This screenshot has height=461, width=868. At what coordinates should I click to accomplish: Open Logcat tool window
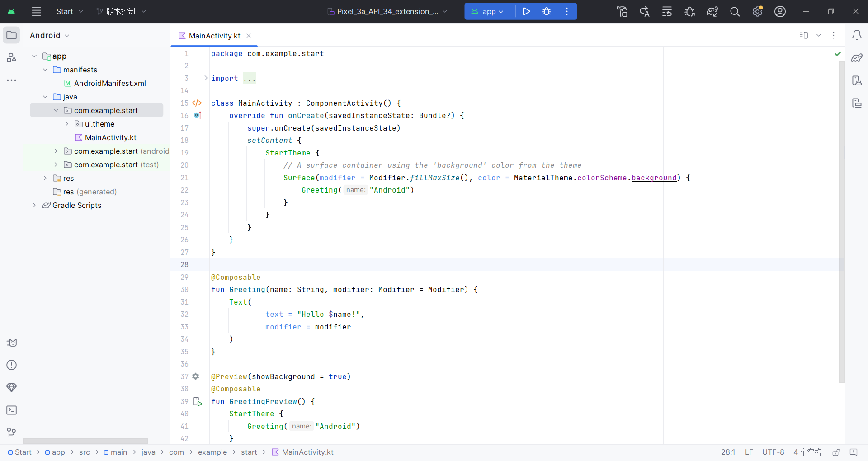pyautogui.click(x=12, y=343)
